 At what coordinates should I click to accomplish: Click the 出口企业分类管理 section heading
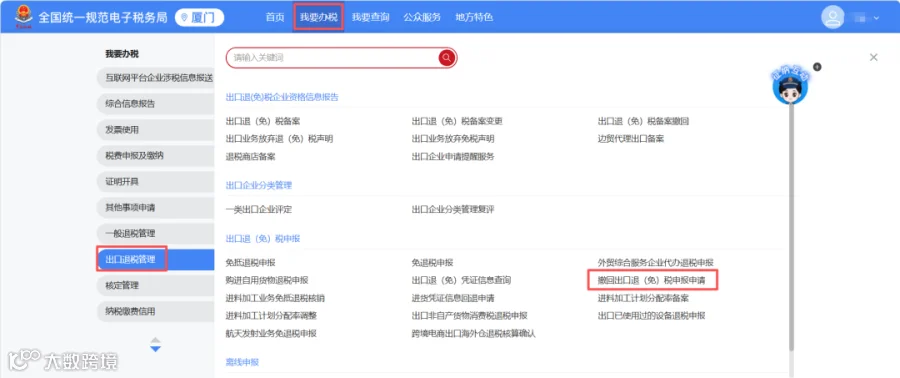coord(259,185)
